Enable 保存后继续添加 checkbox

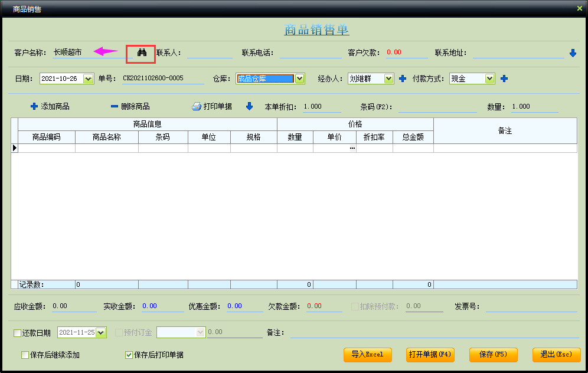click(x=25, y=355)
